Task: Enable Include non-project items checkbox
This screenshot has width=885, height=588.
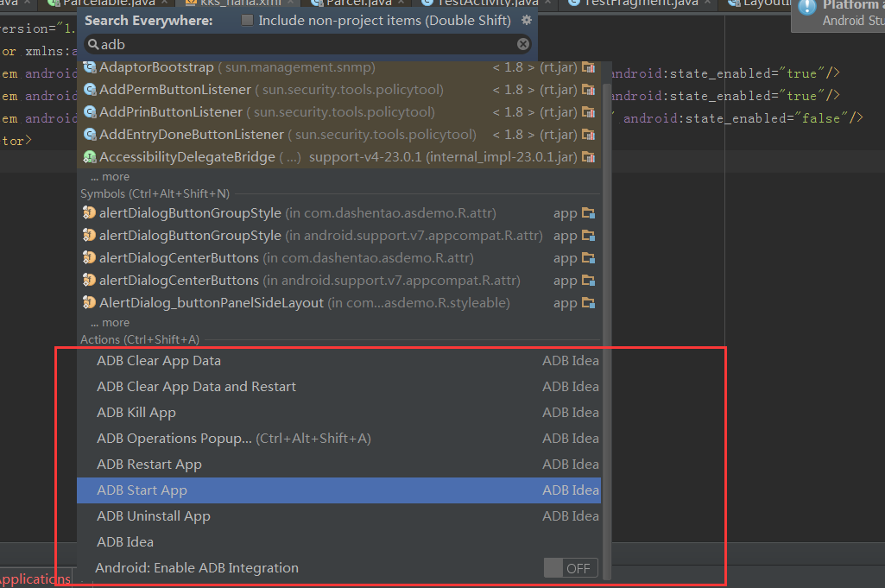Action: pyautogui.click(x=248, y=20)
